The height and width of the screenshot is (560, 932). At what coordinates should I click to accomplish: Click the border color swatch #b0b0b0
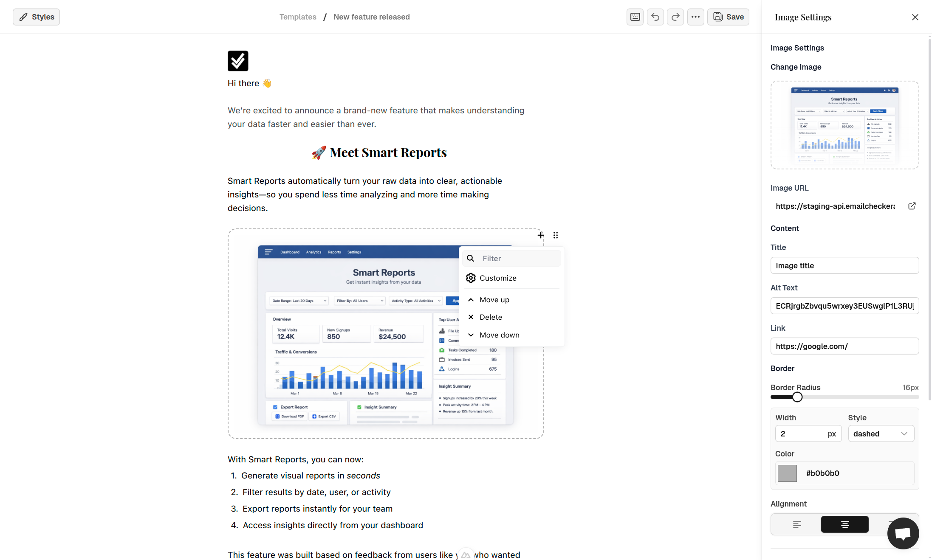(x=787, y=473)
